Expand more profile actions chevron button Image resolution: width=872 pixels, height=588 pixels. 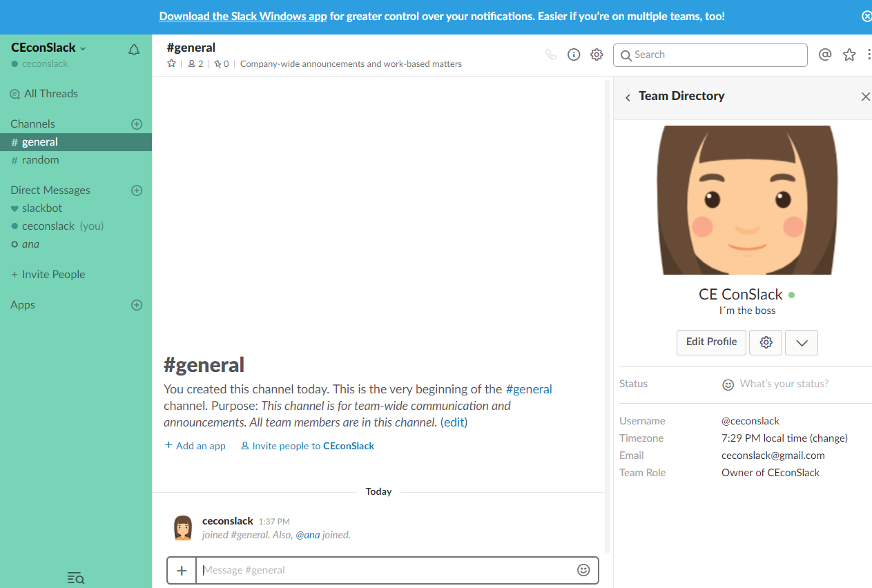click(802, 342)
